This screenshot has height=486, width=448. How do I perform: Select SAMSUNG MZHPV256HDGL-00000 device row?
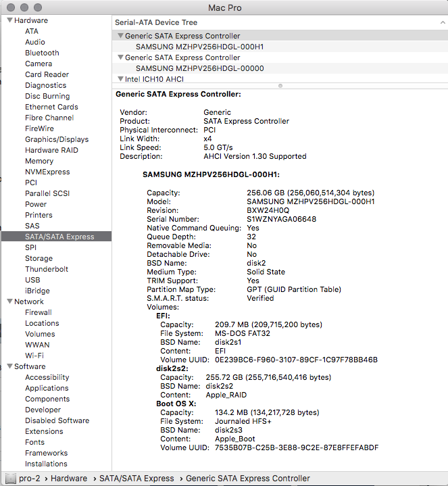point(280,68)
